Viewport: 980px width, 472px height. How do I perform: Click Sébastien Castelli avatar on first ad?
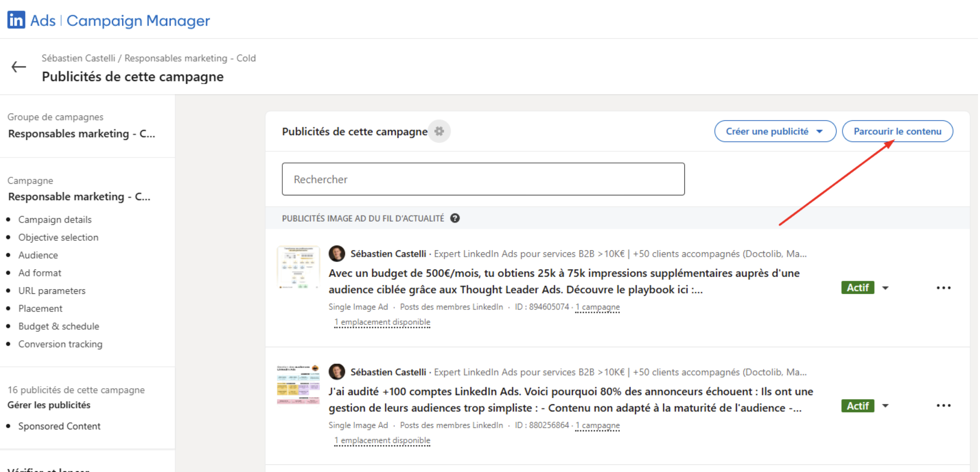[337, 254]
